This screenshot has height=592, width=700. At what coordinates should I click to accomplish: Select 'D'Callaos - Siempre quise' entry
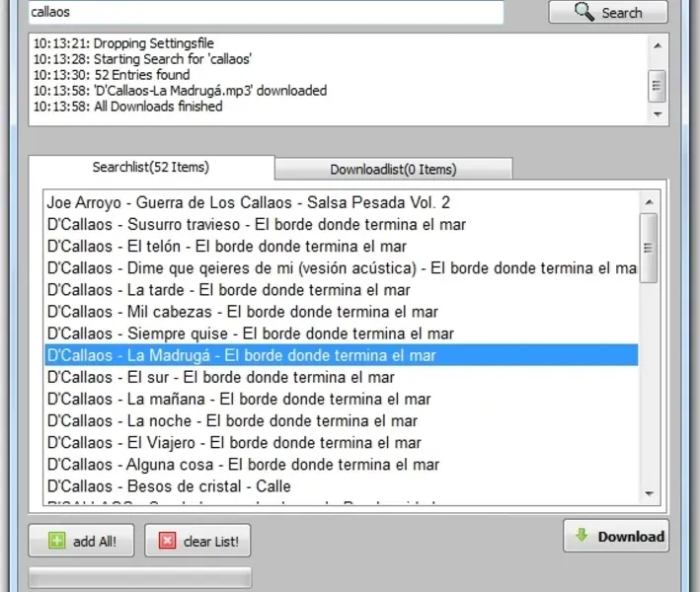(342, 333)
